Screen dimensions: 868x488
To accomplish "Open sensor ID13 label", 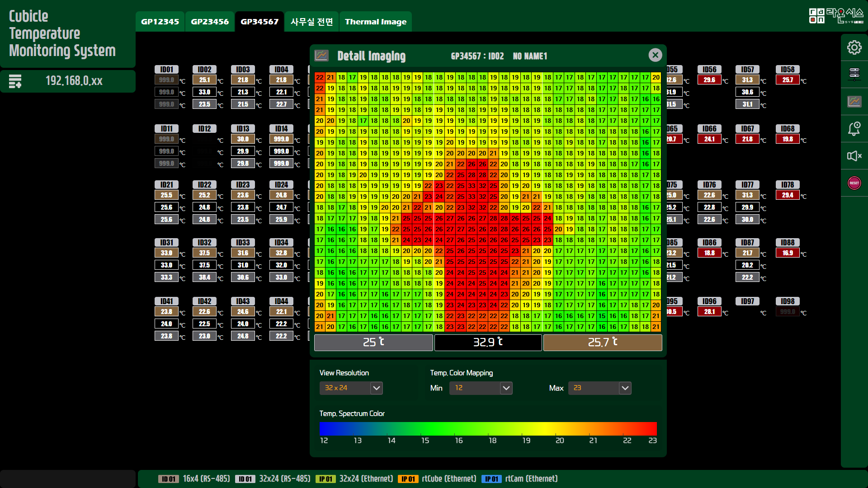I will coord(243,128).
